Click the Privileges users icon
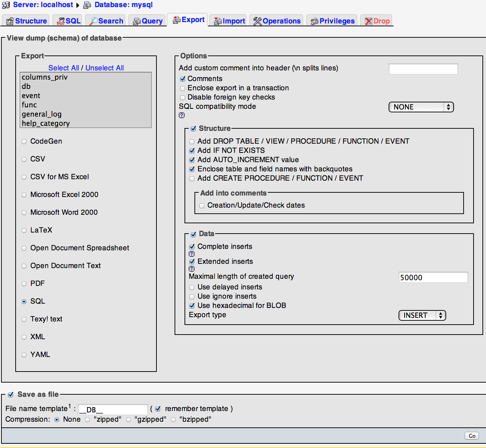Viewport: 486px width, 448px height. (x=314, y=21)
